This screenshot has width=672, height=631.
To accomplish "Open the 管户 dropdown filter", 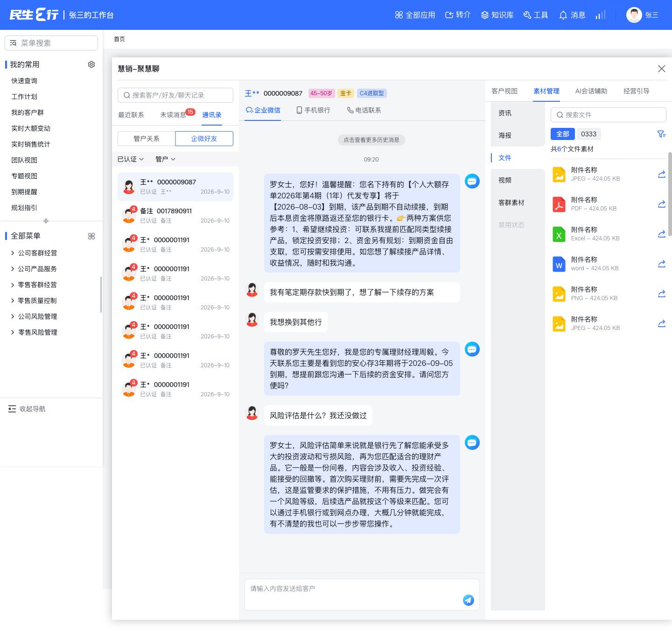I will [x=166, y=159].
